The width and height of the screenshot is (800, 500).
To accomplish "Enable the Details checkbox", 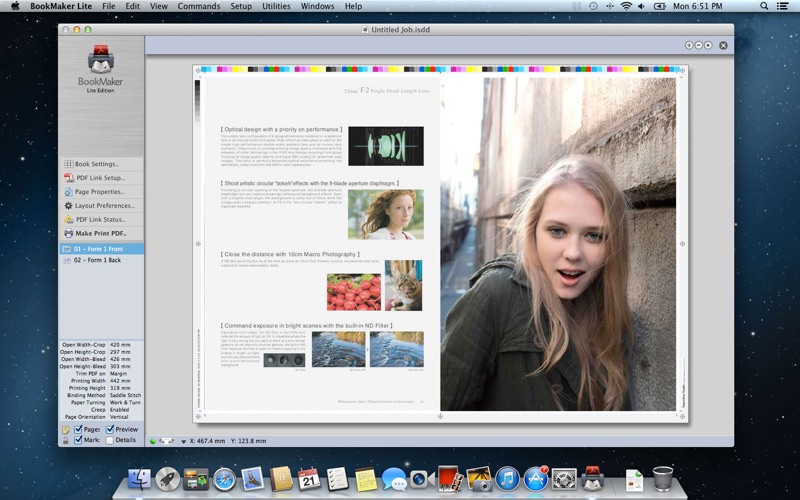I will click(x=110, y=440).
